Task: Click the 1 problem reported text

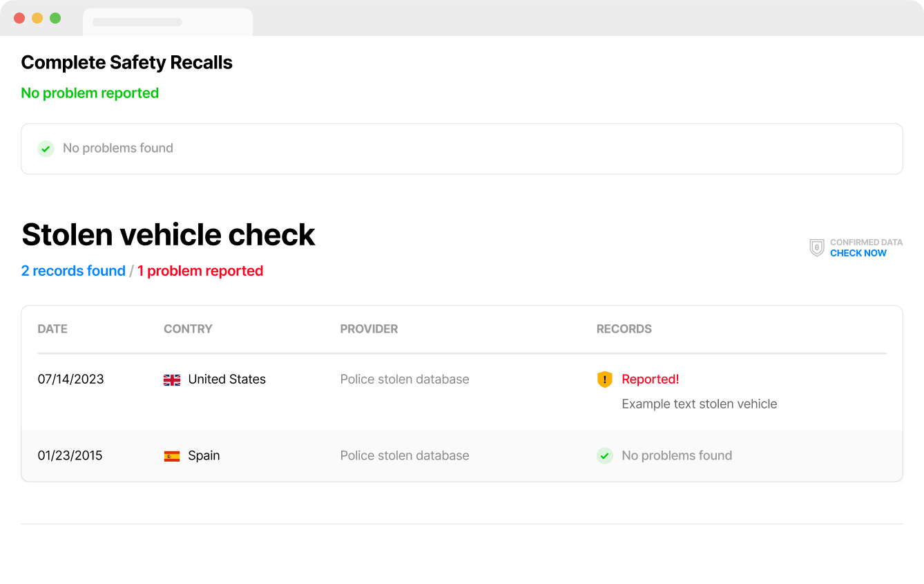Action: coord(200,271)
